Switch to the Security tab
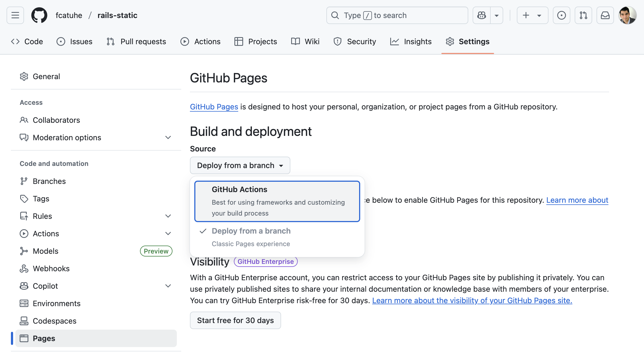 354,41
